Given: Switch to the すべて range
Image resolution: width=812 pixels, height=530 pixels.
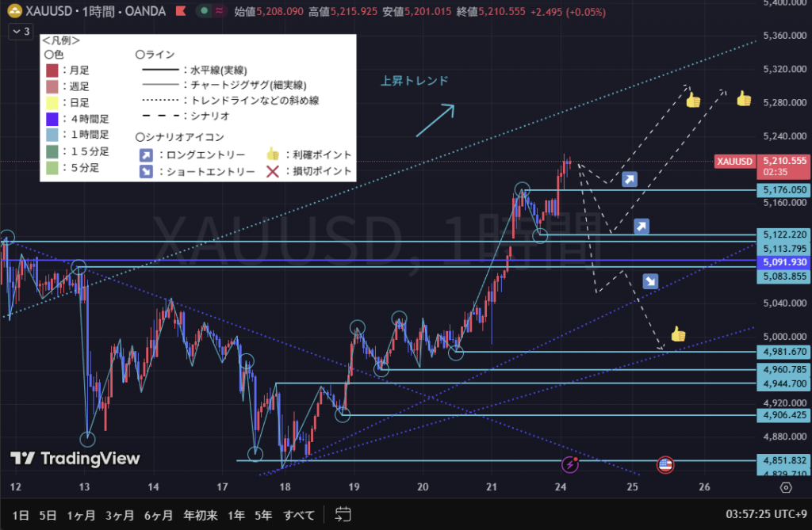Looking at the screenshot, I should (299, 514).
